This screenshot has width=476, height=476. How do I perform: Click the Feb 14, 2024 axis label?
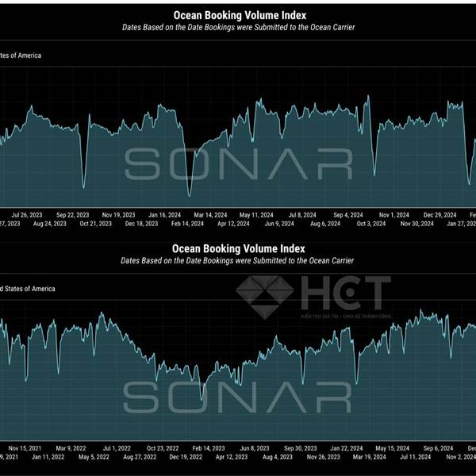point(187,224)
